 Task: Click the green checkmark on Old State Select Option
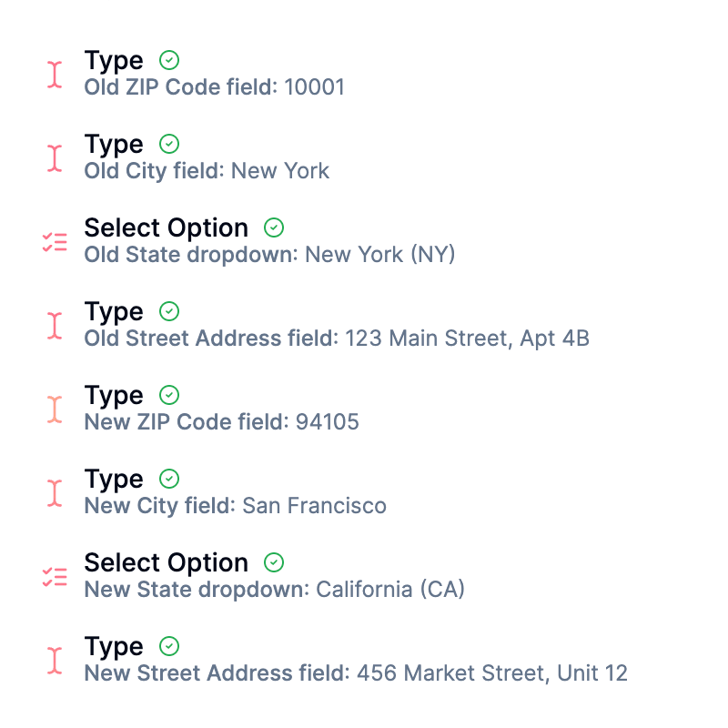[274, 227]
